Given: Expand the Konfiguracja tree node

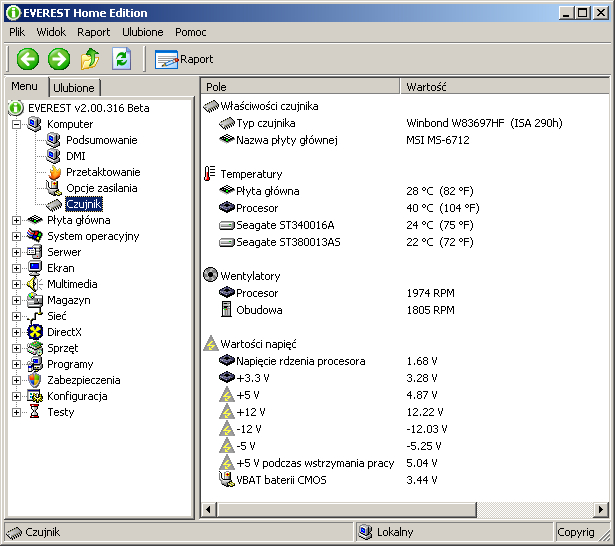Looking at the screenshot, I should tap(16, 397).
